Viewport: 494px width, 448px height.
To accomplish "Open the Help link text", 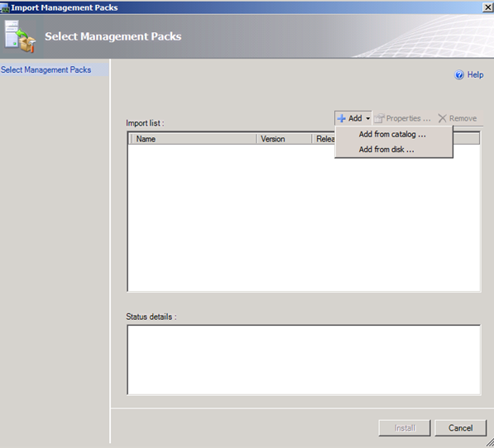I will (475, 75).
